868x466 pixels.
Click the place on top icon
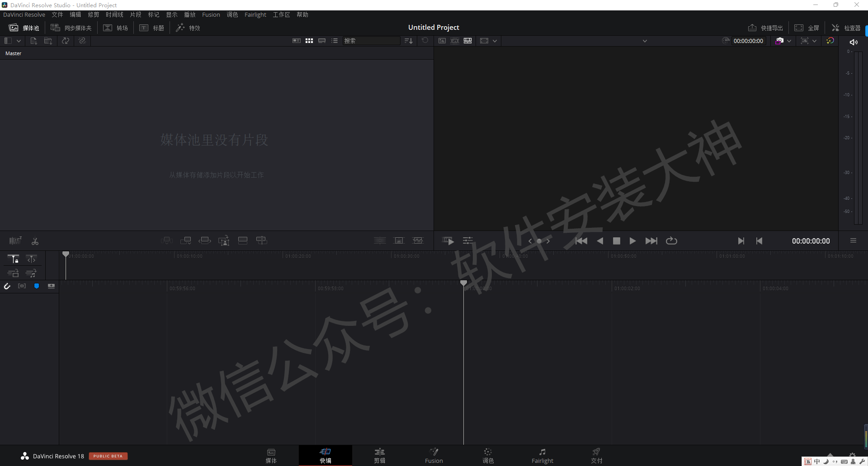(243, 240)
